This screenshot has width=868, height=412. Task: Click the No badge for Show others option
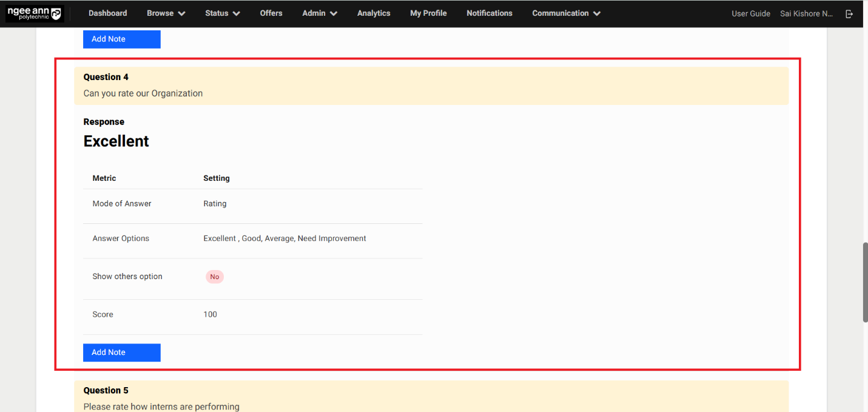[x=214, y=277]
